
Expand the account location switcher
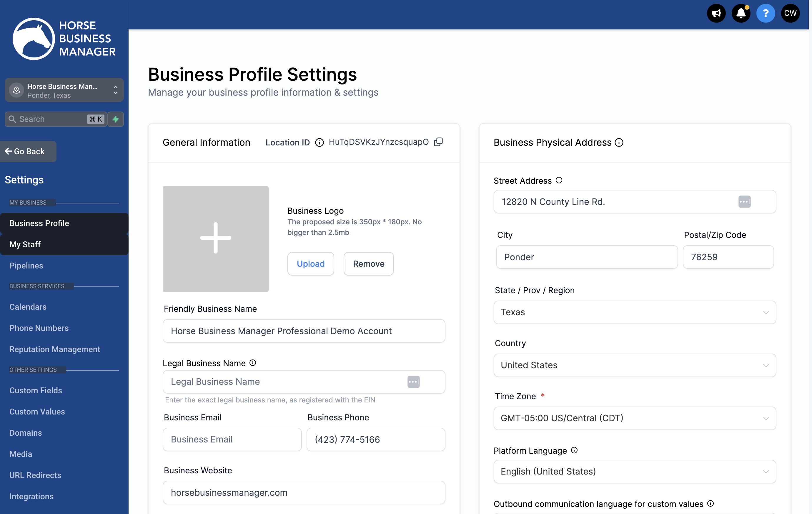click(x=64, y=90)
